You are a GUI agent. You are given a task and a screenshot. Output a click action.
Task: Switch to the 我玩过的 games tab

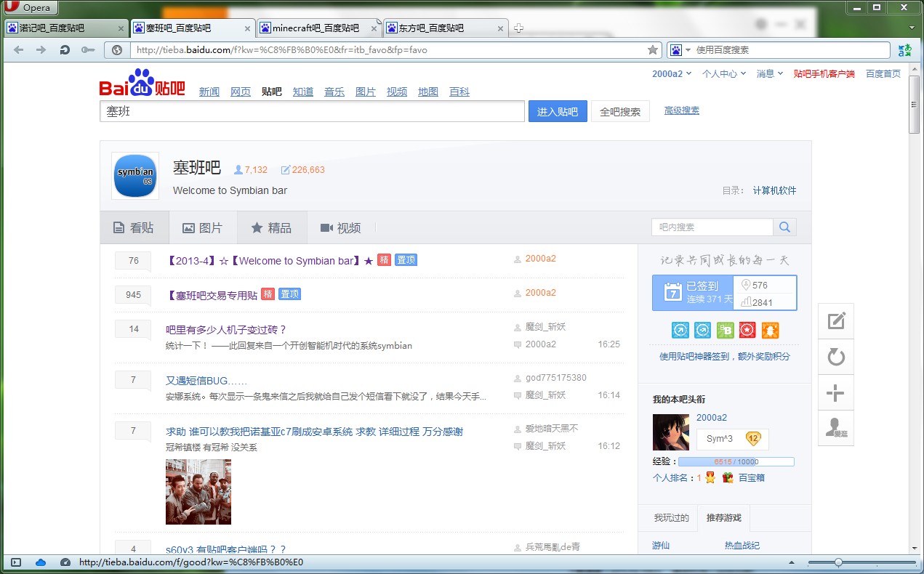pyautogui.click(x=671, y=518)
